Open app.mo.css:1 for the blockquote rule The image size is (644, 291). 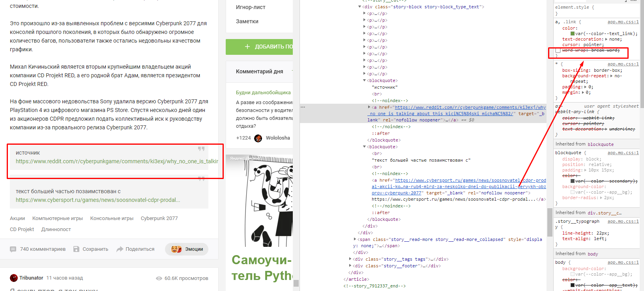click(x=623, y=153)
